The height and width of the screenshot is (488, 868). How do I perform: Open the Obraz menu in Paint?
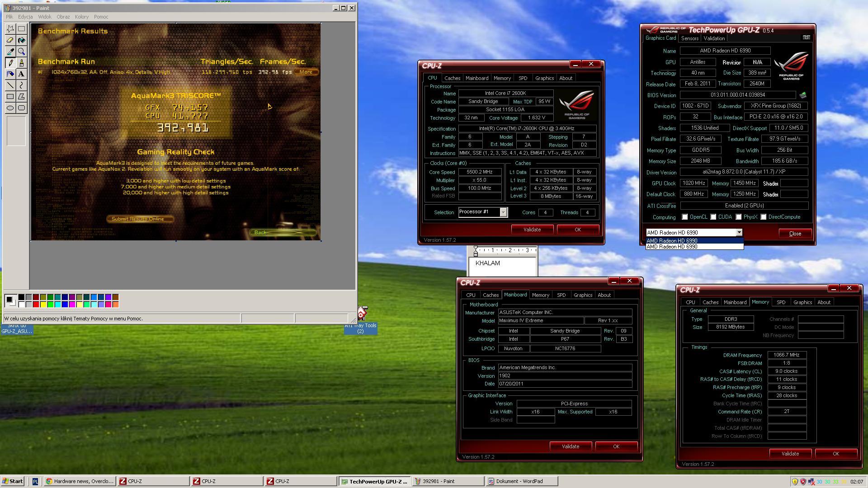pyautogui.click(x=63, y=17)
